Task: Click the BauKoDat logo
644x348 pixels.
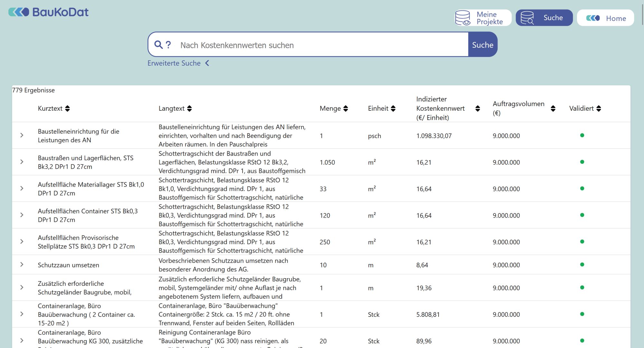Action: pyautogui.click(x=48, y=12)
